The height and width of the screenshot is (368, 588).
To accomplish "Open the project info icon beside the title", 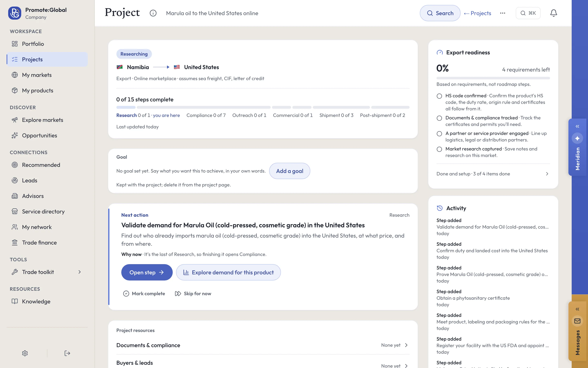I will click(153, 13).
